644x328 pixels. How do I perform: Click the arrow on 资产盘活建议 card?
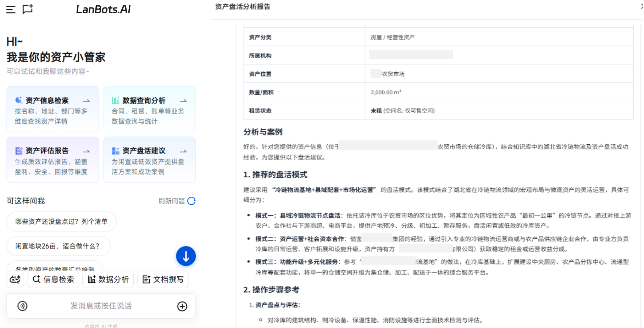coord(183,151)
